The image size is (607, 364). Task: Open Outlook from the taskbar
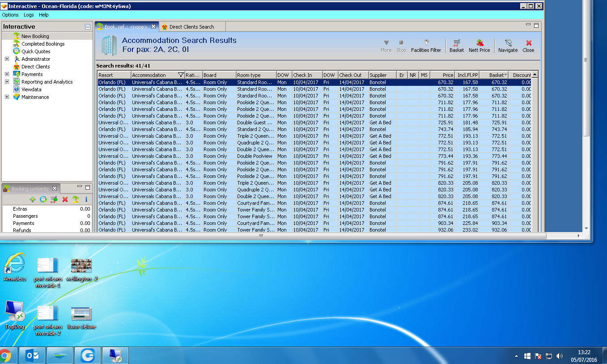[32, 356]
